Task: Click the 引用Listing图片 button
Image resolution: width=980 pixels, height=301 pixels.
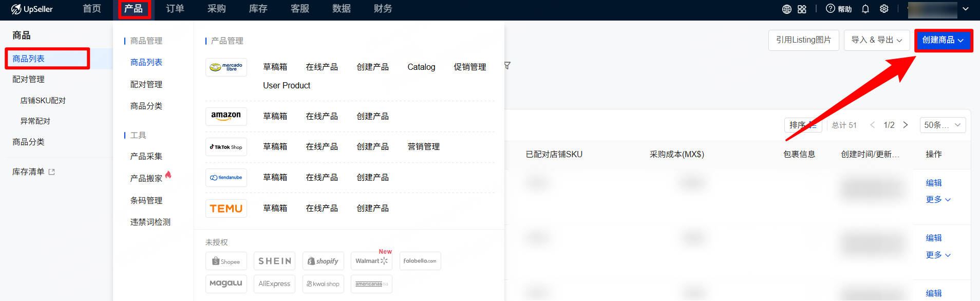Action: pos(803,40)
